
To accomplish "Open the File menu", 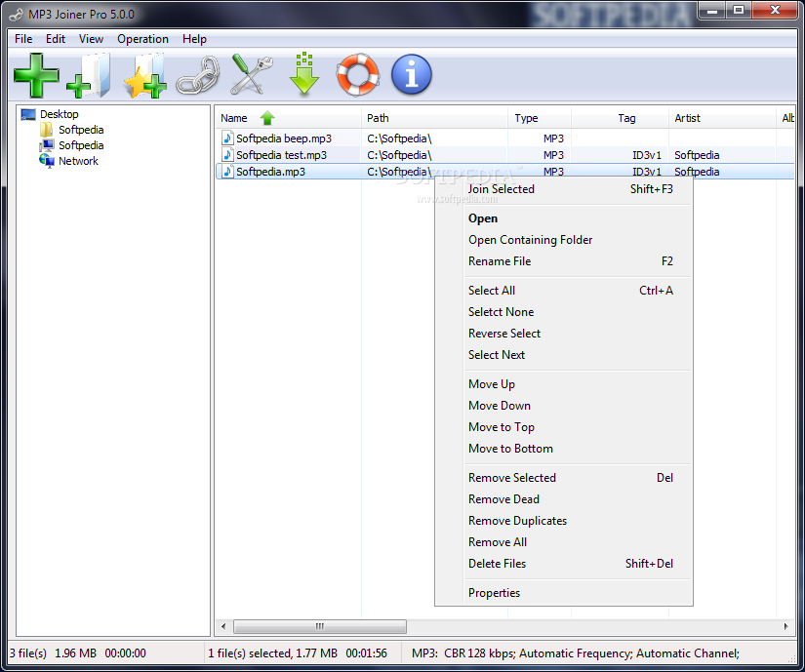I will pos(23,39).
